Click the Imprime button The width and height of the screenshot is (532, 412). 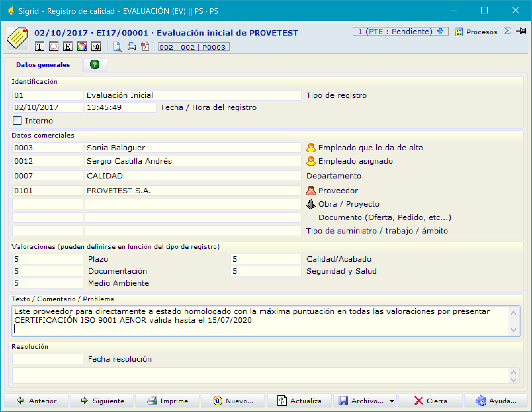[x=168, y=401]
